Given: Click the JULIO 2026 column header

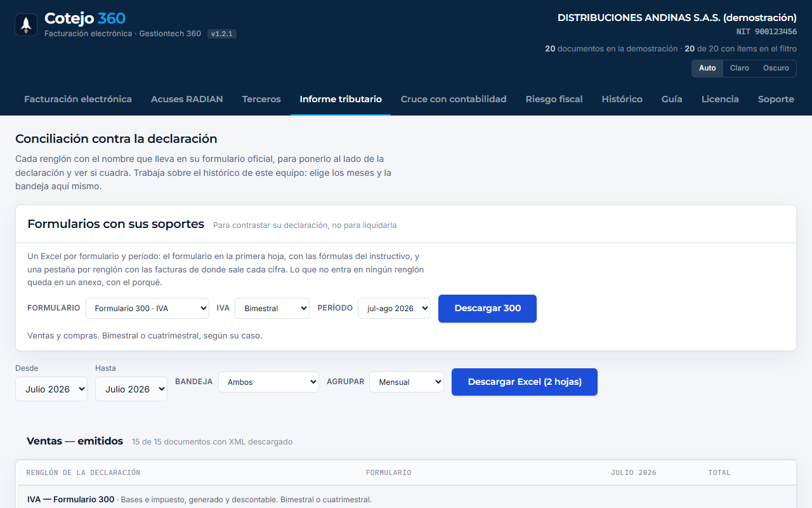Looking at the screenshot, I should pos(633,472).
